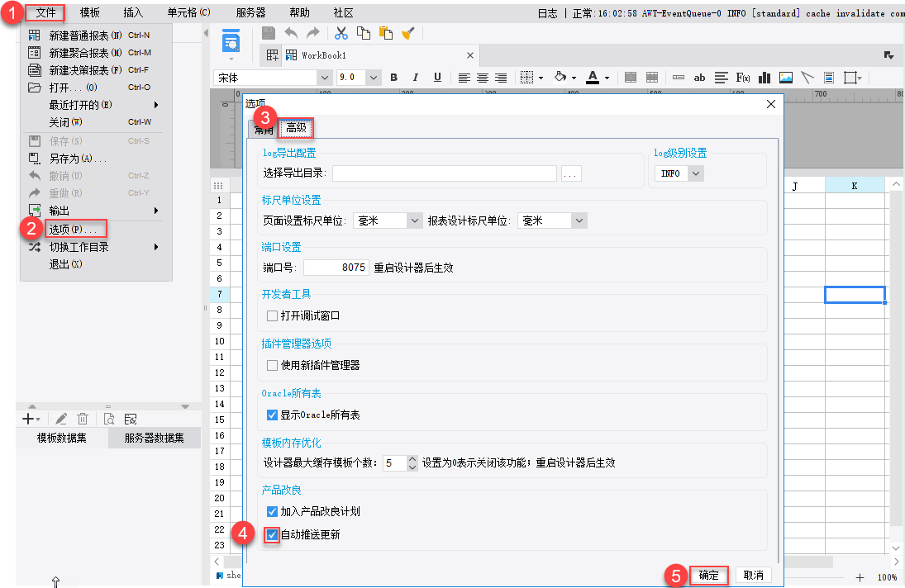Click the 取消 button
This screenshot has height=588, width=905.
coord(753,576)
